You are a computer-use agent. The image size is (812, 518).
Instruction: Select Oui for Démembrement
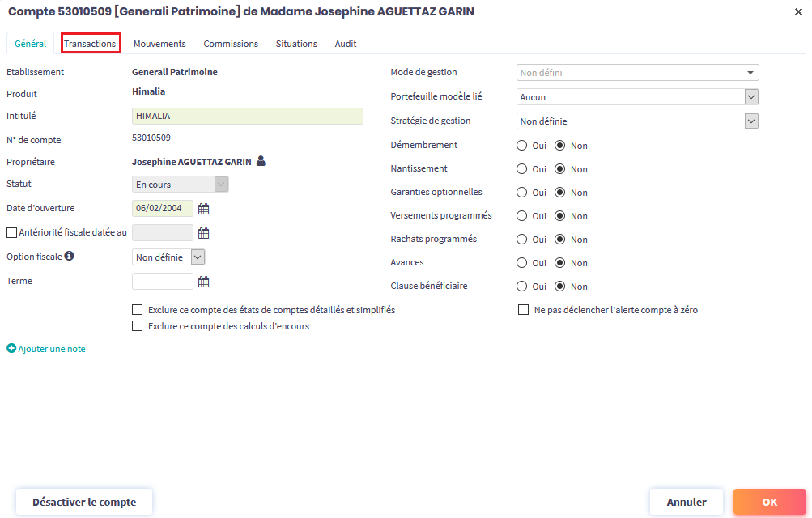tap(522, 146)
